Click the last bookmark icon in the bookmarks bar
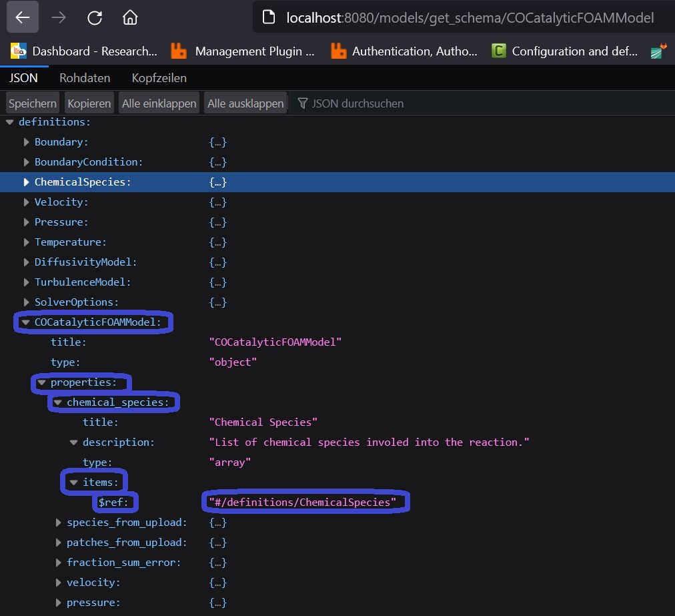 coord(658,51)
